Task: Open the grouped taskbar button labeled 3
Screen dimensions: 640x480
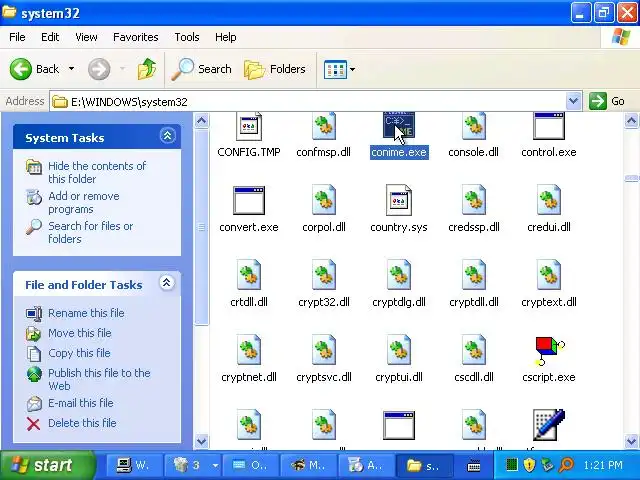Action: pyautogui.click(x=191, y=465)
